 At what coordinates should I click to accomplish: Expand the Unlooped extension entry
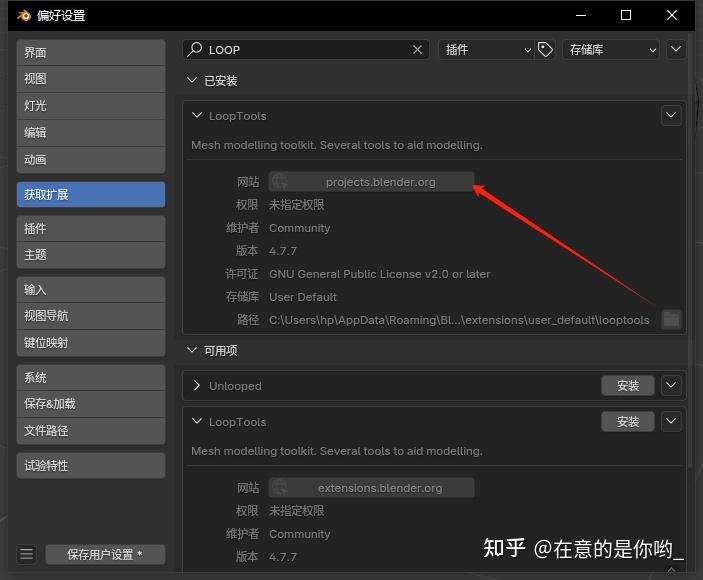tap(196, 385)
